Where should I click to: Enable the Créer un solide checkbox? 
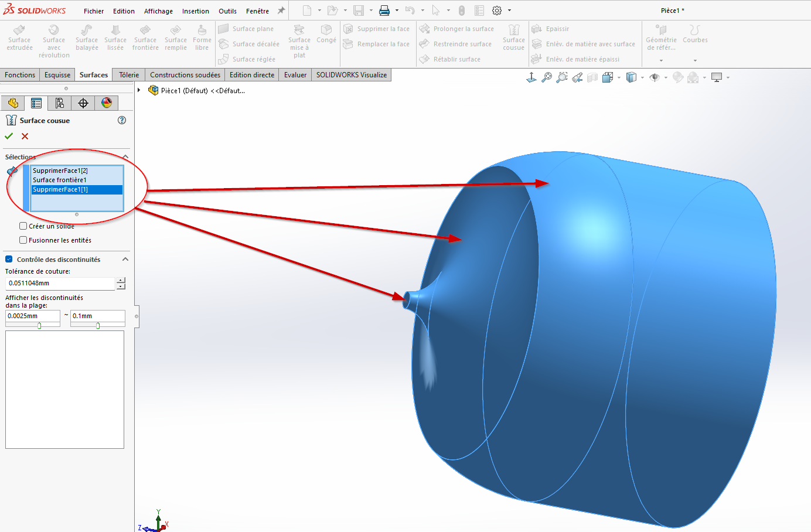(23, 226)
